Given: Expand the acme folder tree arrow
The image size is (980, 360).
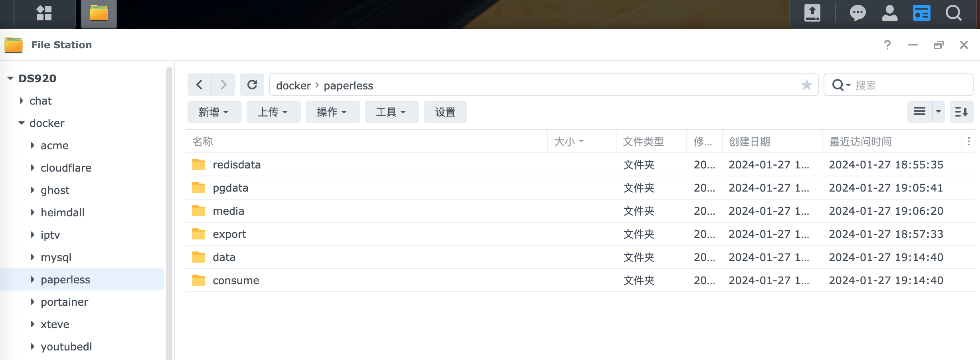Looking at the screenshot, I should click(33, 145).
